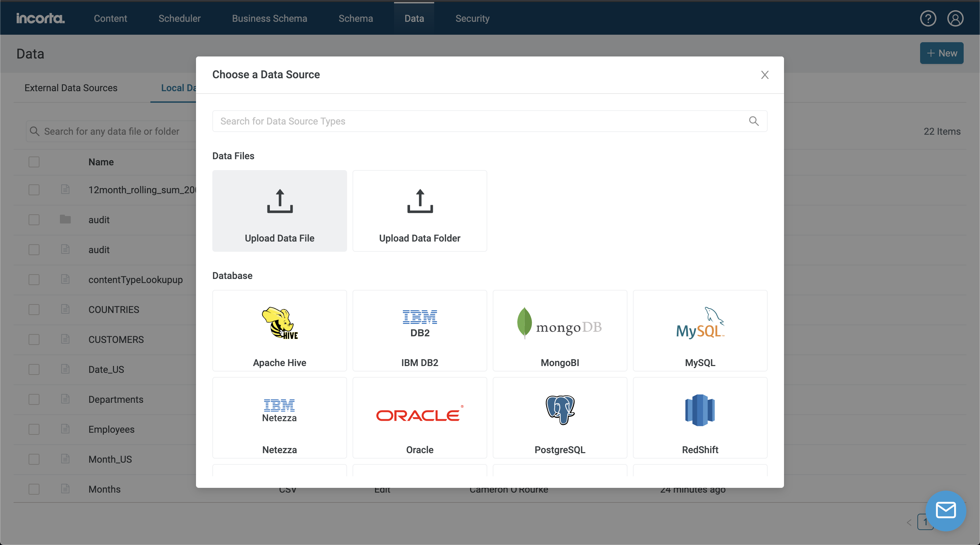
Task: Open the Security section
Action: (472, 18)
